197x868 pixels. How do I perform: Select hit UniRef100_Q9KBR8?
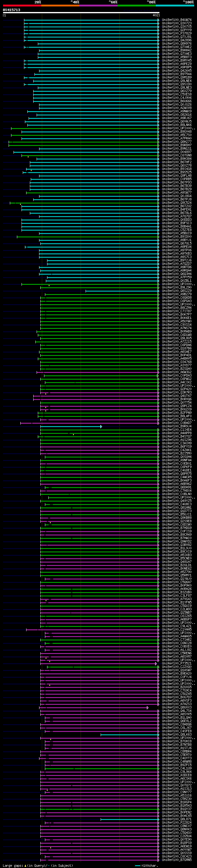pyautogui.click(x=177, y=518)
